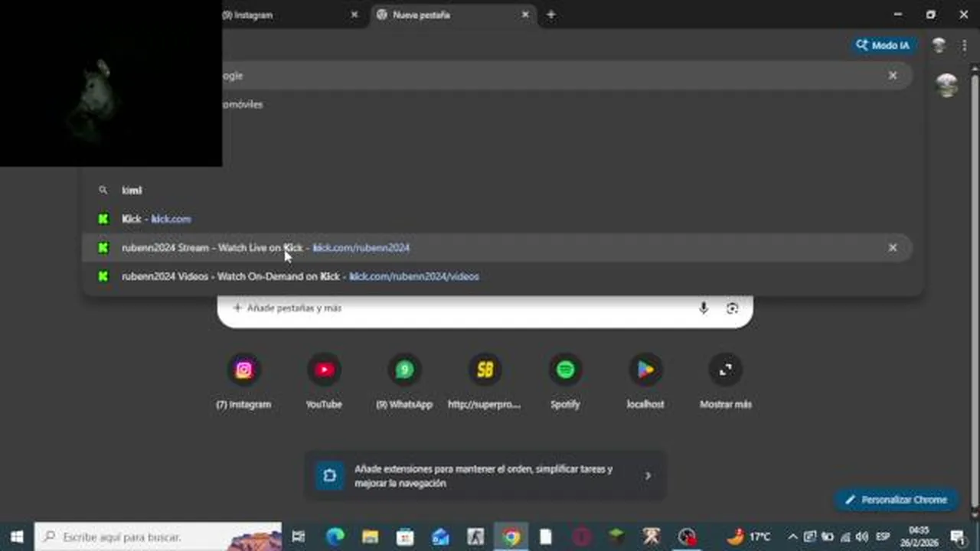Click the Personalizar Chrome button
The height and width of the screenshot is (551, 980).
(896, 500)
